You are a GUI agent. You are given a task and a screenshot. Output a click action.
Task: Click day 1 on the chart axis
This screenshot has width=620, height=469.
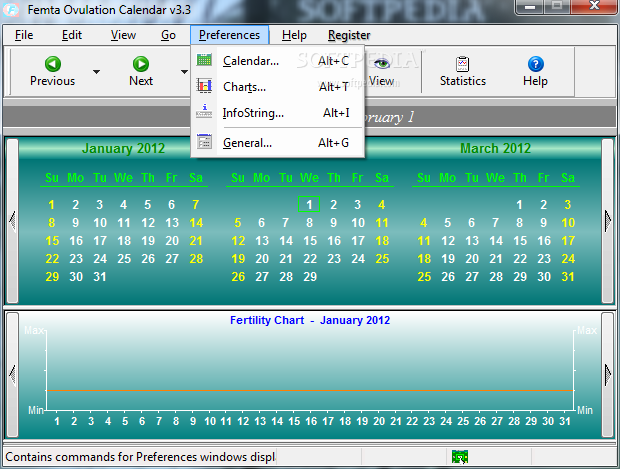coord(57,421)
